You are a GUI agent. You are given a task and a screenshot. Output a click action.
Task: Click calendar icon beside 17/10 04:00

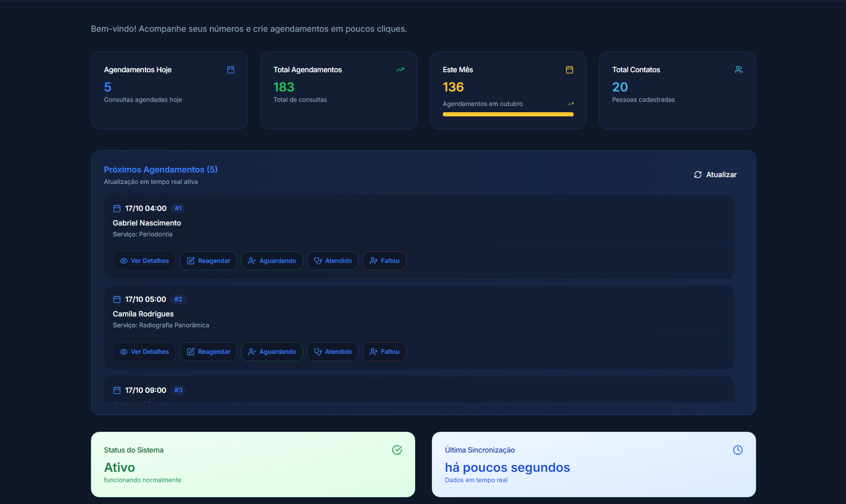coord(117,208)
